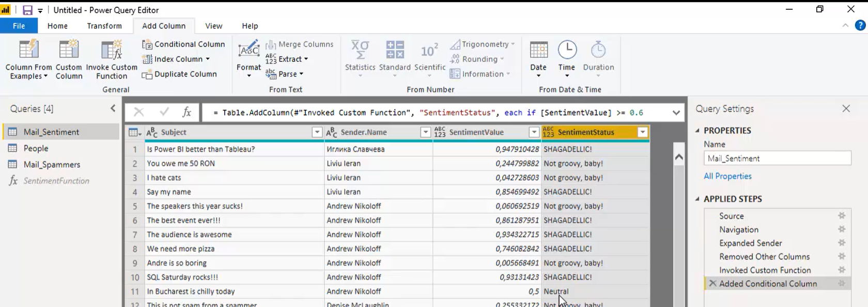The height and width of the screenshot is (307, 868).
Task: Open the Standard number operations
Action: coord(395,59)
